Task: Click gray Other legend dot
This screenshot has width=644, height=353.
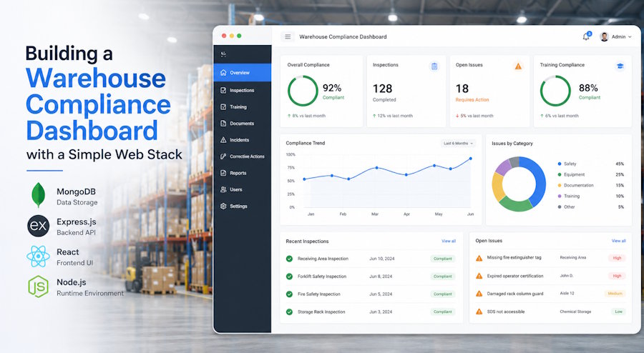Action: pyautogui.click(x=560, y=207)
